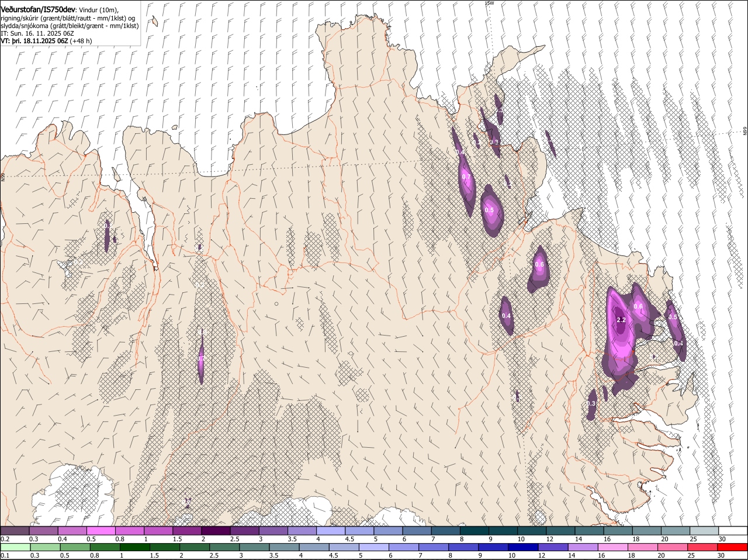748x560 pixels.
Task: Select the dark mauve 0.2 snow legend swatch
Action: [15, 531]
